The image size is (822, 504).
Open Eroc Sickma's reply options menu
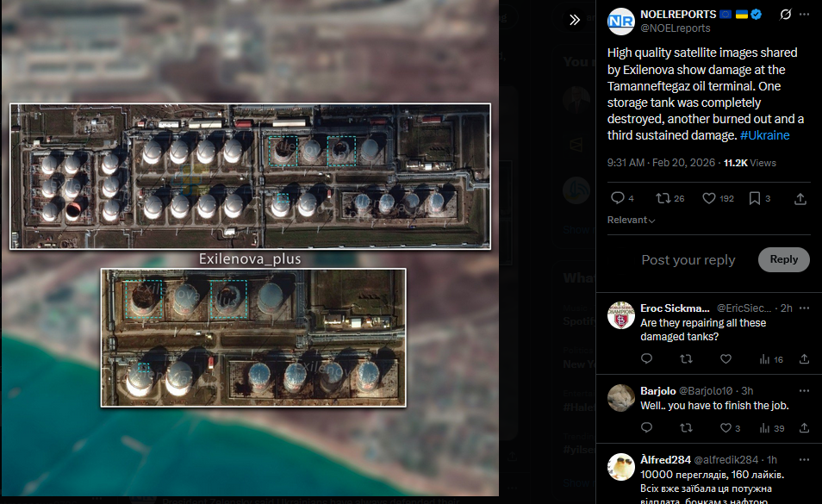tap(804, 308)
